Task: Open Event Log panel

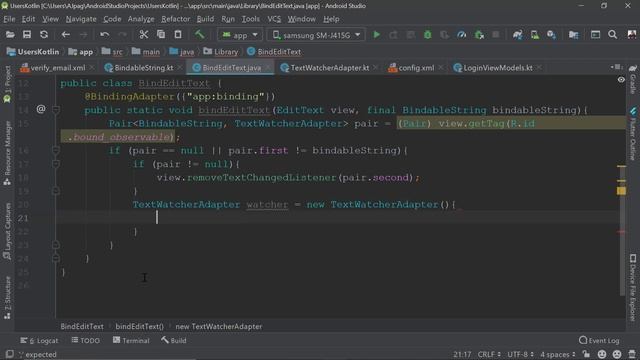Action: coord(599,340)
